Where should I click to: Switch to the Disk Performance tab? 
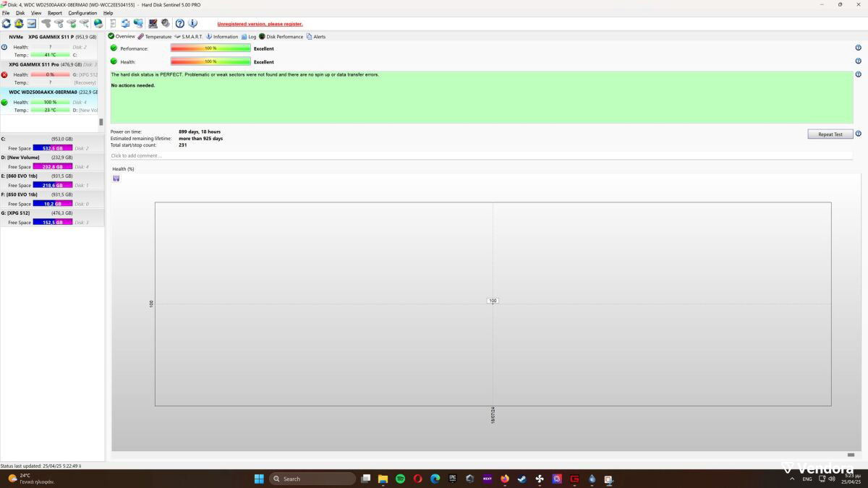(x=281, y=36)
